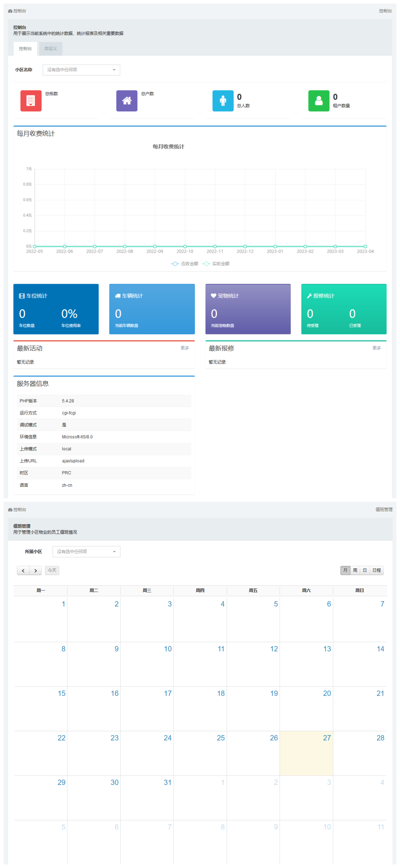The width and height of the screenshot is (400, 868).
Task: Select the 日程 calendar view
Action: 377,570
